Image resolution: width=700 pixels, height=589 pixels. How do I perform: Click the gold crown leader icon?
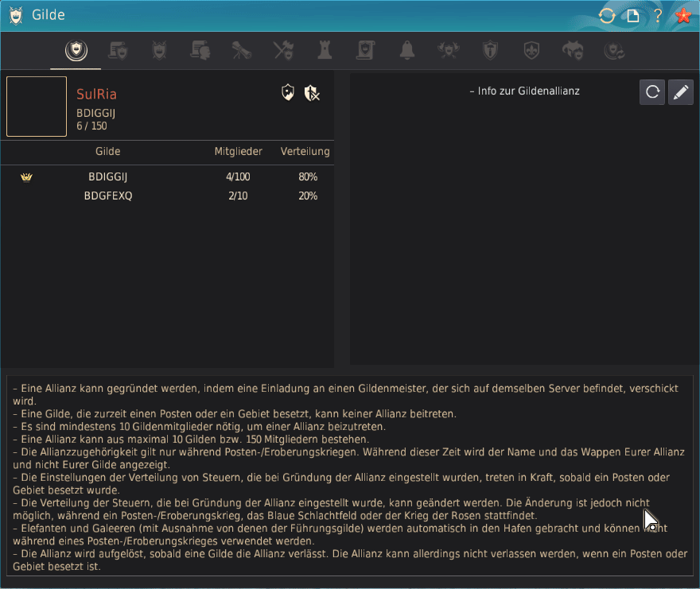[26, 177]
